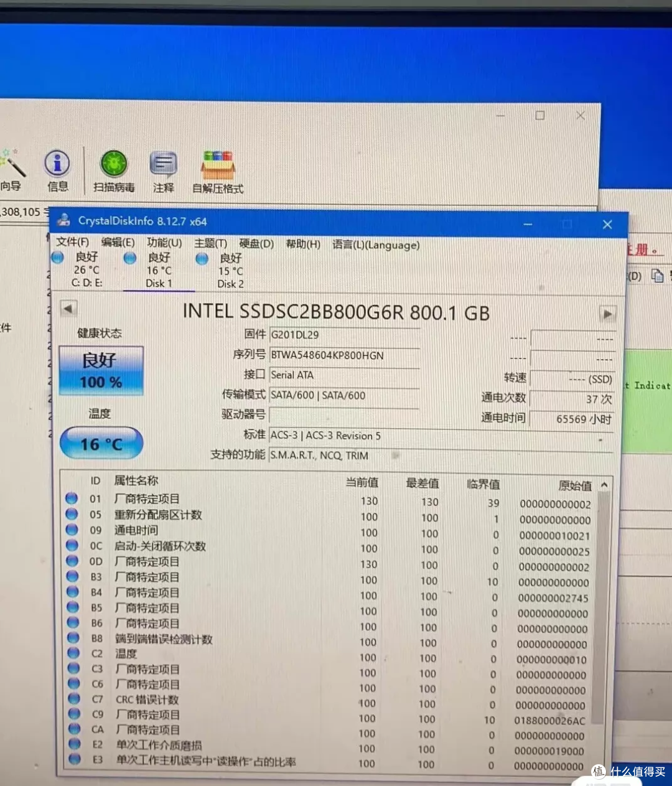Click raw value 000000010021
This screenshot has width=672, height=786.
554,536
